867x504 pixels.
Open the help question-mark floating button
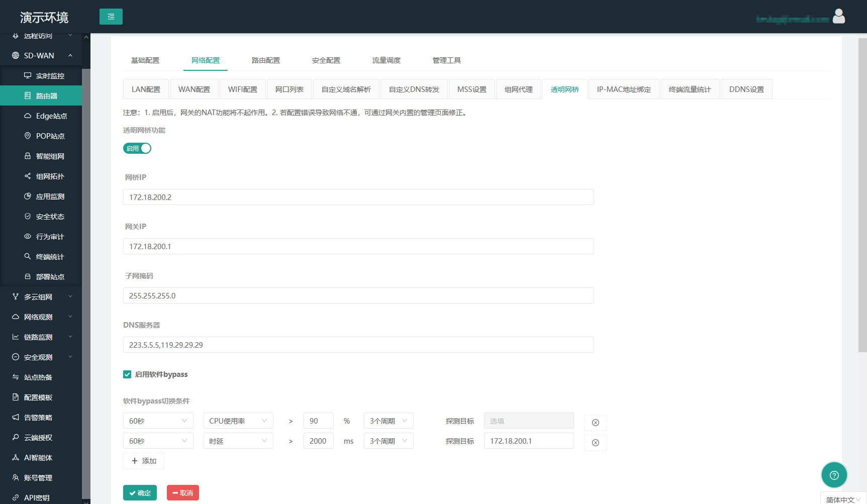point(834,475)
